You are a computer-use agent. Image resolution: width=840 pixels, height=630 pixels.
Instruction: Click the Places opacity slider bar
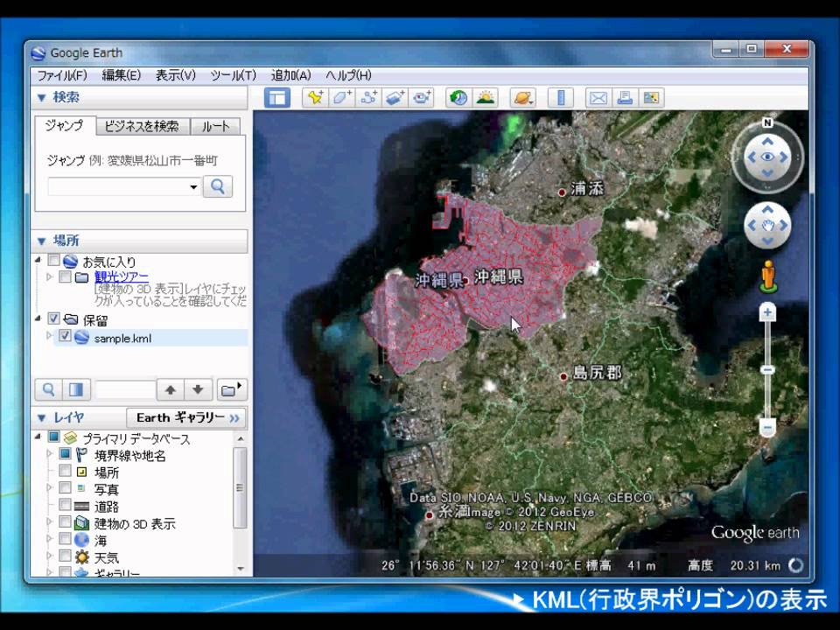tap(125, 390)
